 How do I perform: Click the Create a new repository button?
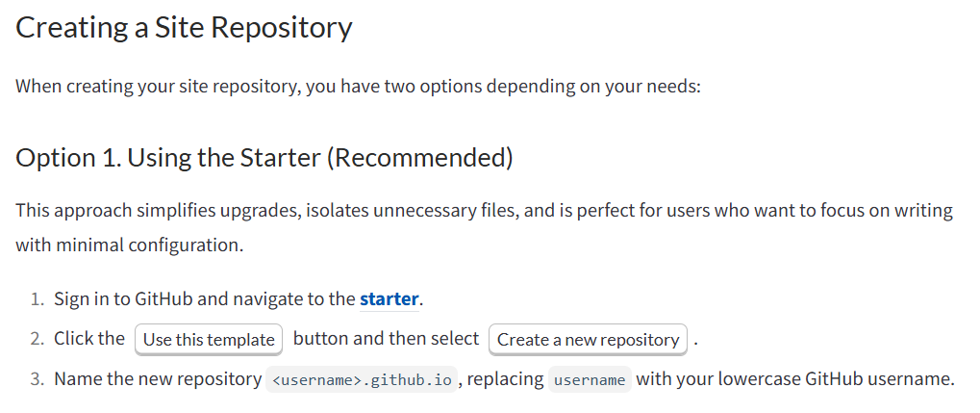tap(588, 339)
